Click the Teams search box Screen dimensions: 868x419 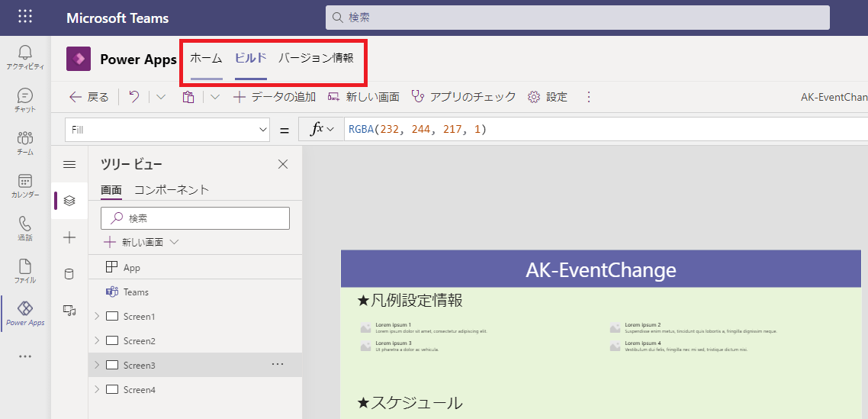(x=577, y=18)
